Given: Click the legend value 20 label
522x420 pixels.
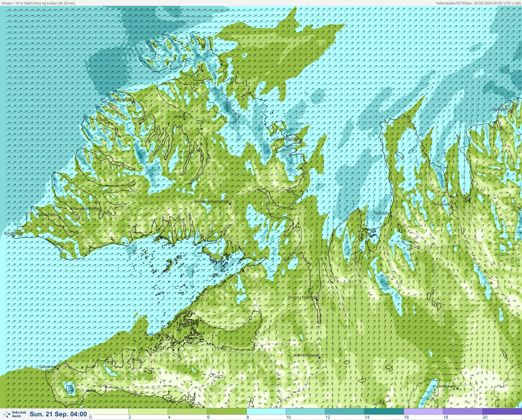Looking at the screenshot, I should click(485, 417).
